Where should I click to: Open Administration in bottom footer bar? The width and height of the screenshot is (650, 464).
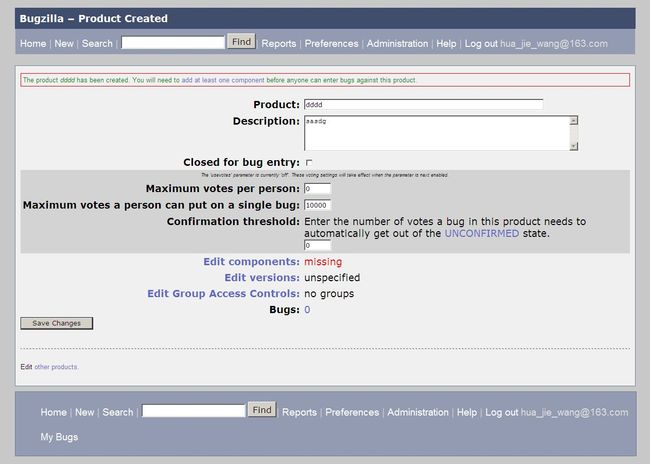(418, 412)
